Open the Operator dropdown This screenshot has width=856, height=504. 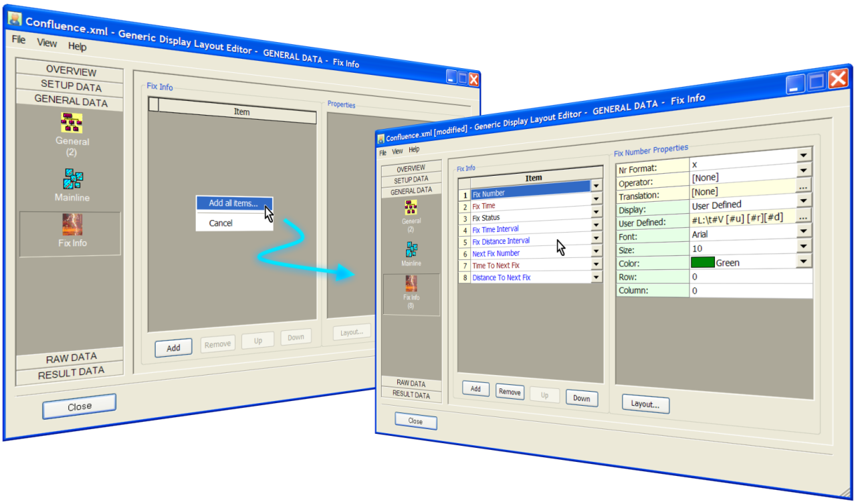point(804,170)
